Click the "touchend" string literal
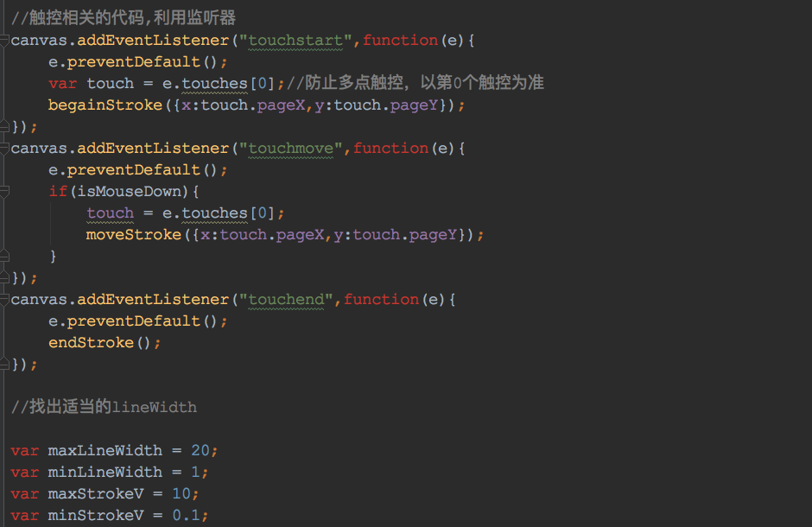Image resolution: width=812 pixels, height=527 pixels. (286, 300)
